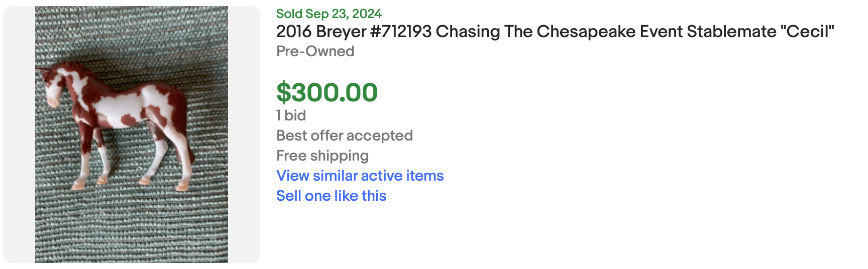This screenshot has width=868, height=269.
Task: Click the Best offer accepted text
Action: click(344, 136)
